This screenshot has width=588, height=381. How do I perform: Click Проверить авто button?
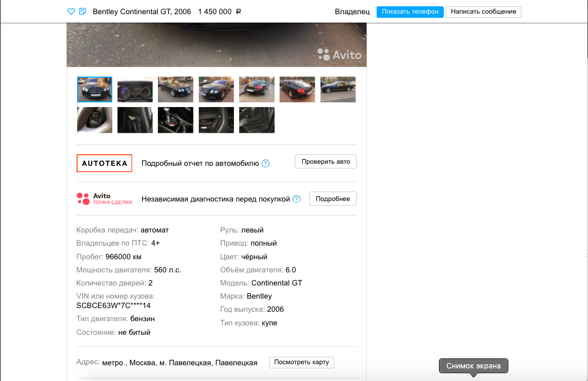click(x=326, y=162)
